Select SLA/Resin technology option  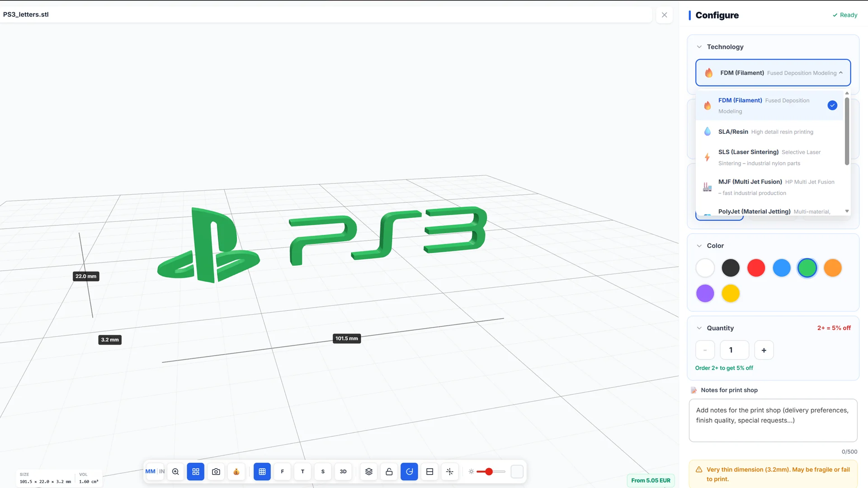(769, 131)
